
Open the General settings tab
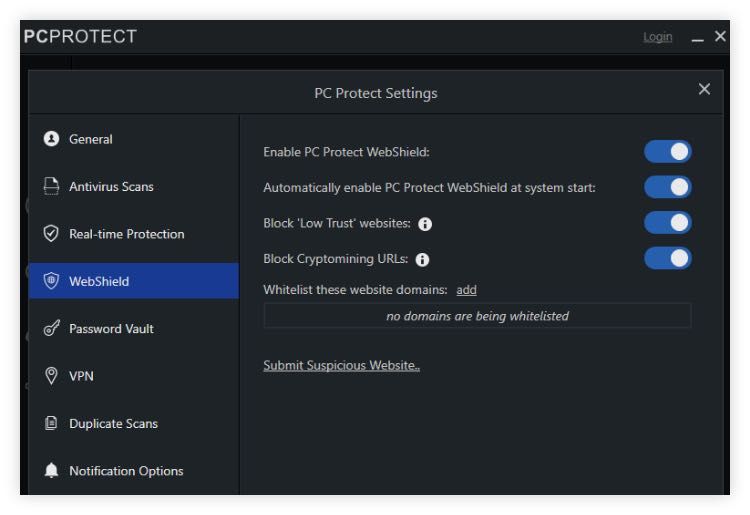(90, 139)
